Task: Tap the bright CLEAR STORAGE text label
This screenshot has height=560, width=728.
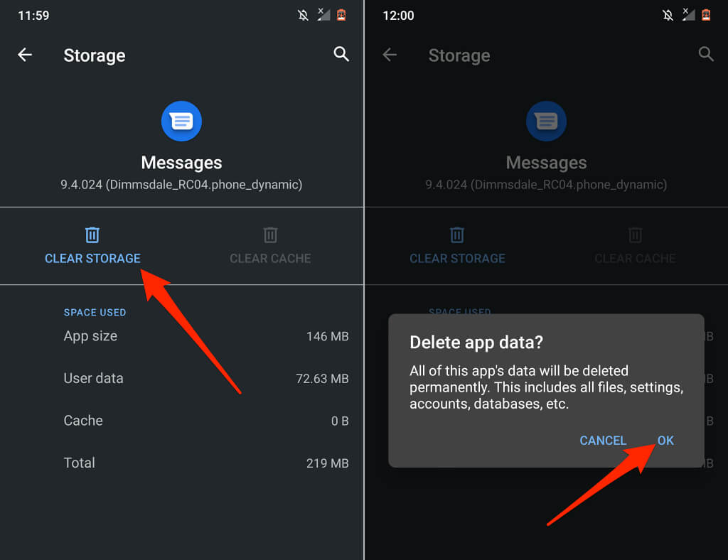Action: (x=92, y=259)
